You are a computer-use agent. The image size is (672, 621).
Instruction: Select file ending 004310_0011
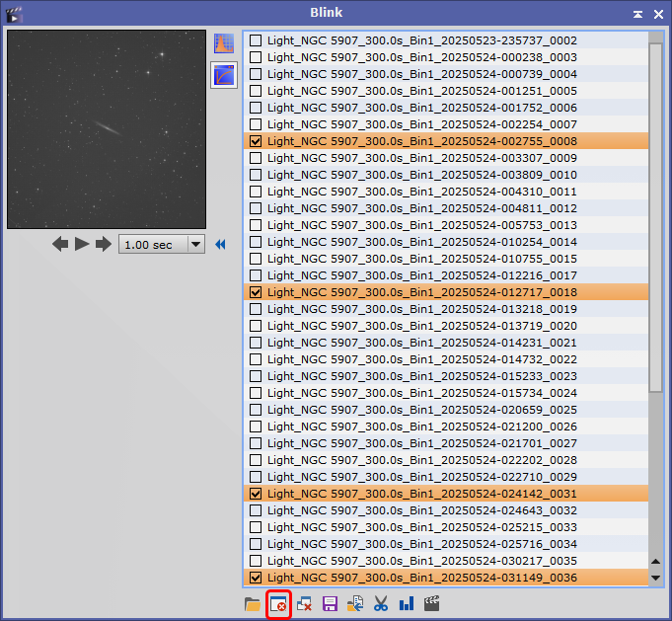(x=446, y=192)
